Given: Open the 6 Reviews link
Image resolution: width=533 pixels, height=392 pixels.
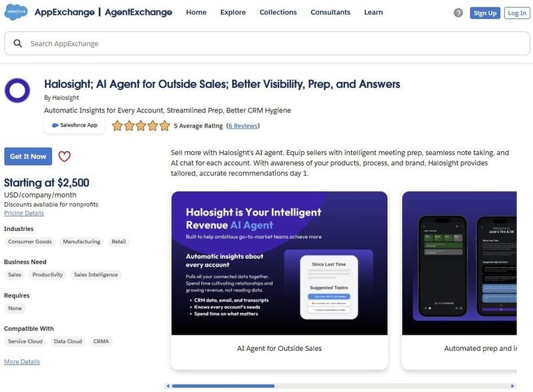Looking at the screenshot, I should (243, 126).
